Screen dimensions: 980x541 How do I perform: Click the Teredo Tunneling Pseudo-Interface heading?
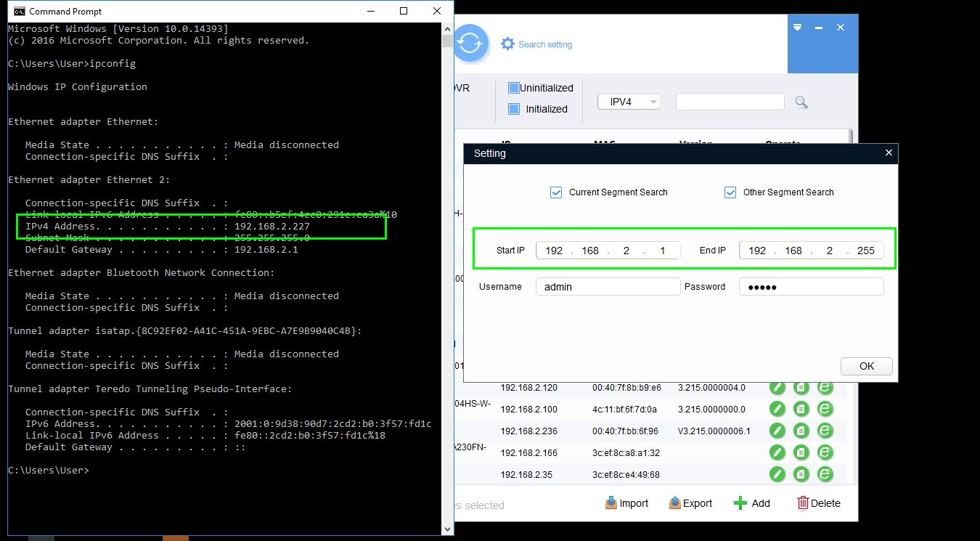pos(150,389)
